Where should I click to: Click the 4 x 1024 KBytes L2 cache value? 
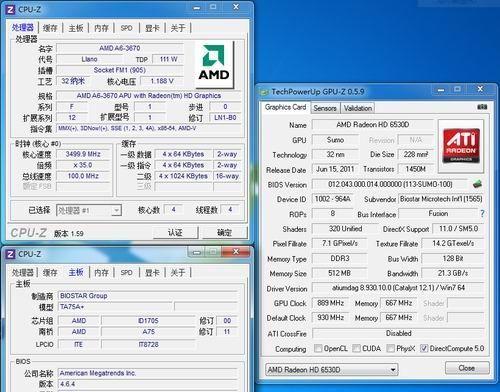point(183,176)
